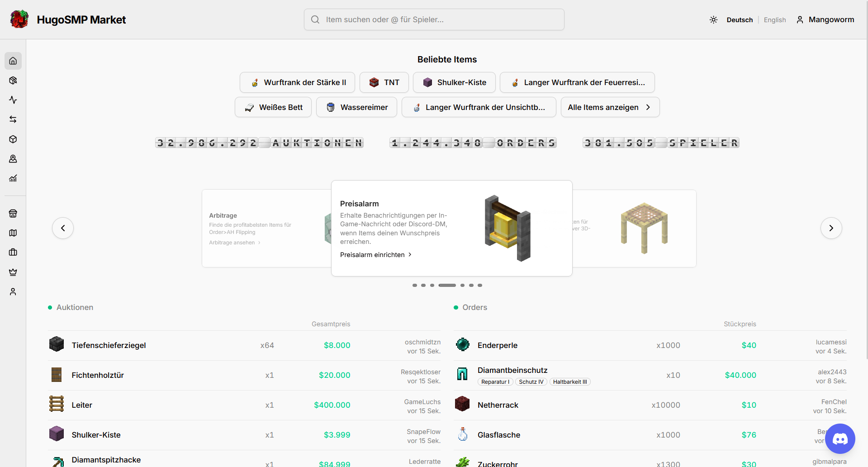This screenshot has width=868, height=467.
Task: Expand Alle Items anzeigen
Action: (610, 107)
